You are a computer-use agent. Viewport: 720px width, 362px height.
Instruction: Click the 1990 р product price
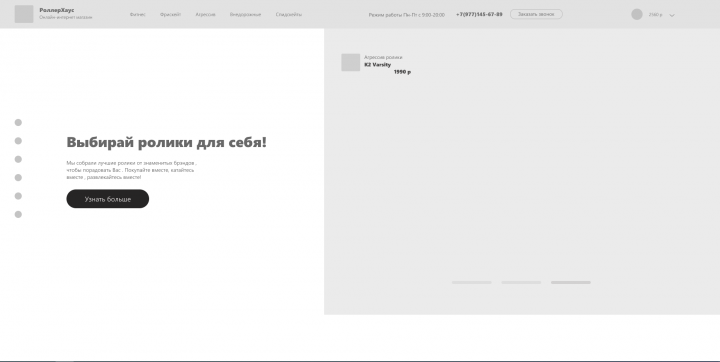402,72
